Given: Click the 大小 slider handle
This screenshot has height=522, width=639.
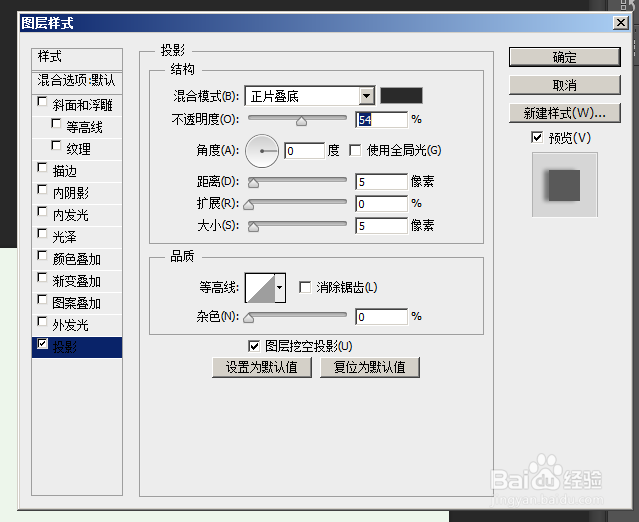Looking at the screenshot, I should [x=253, y=227].
